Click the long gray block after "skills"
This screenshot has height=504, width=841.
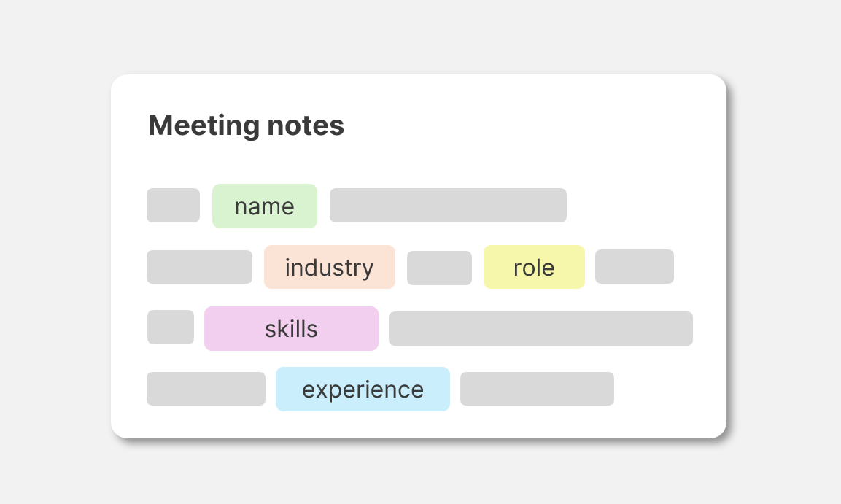540,329
